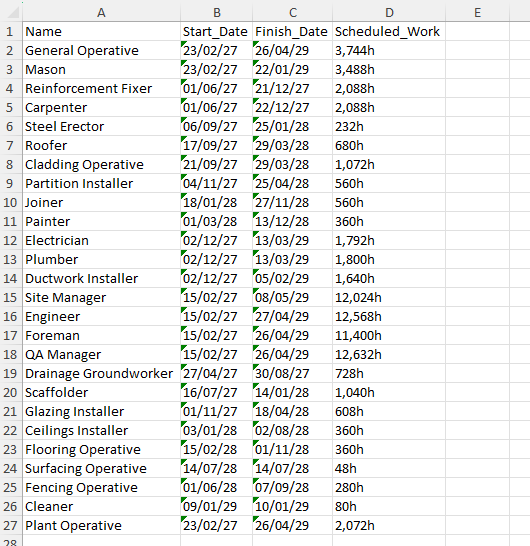The width and height of the screenshot is (530, 546).
Task: Select column E header
Action: pos(477,13)
